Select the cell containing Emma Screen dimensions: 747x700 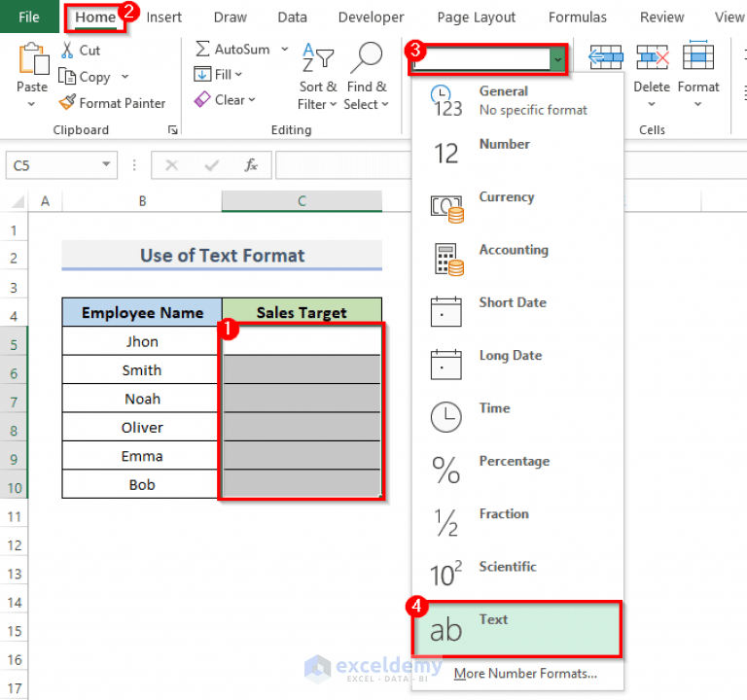point(142,456)
